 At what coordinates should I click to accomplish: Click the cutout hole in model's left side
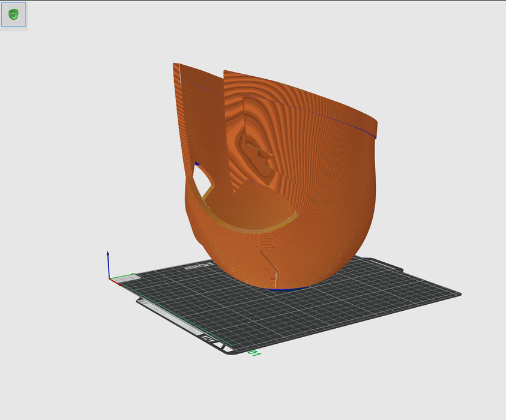point(201,180)
